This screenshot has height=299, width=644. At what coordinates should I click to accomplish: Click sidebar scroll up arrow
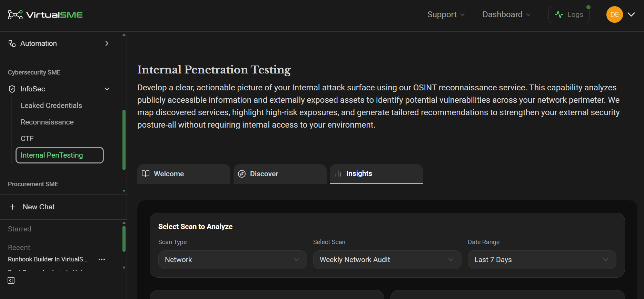pyautogui.click(x=124, y=35)
